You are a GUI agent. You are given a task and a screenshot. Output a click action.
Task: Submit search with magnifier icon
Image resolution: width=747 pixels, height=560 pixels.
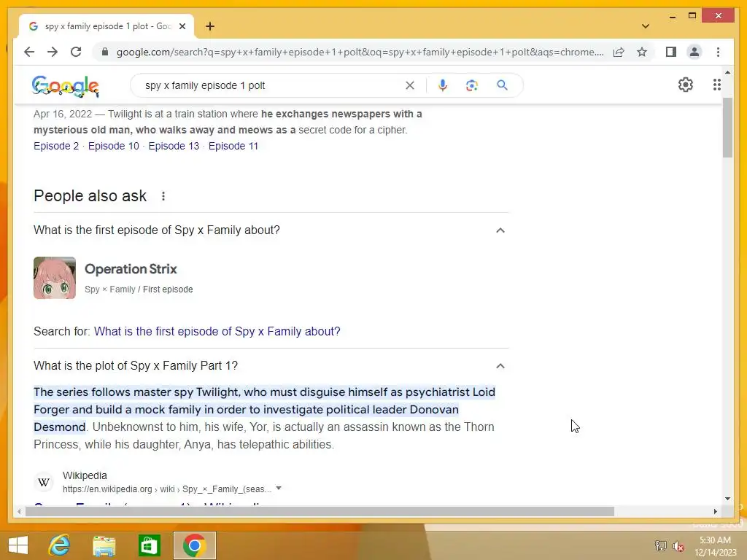click(502, 85)
